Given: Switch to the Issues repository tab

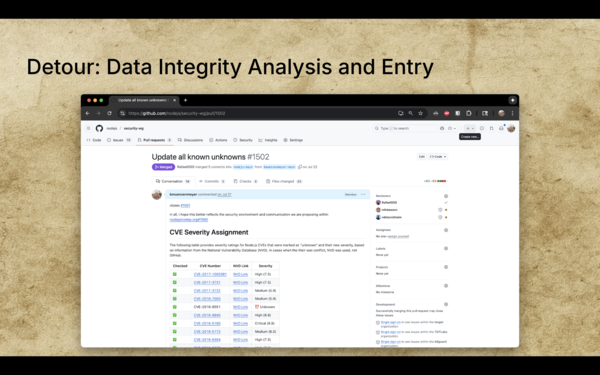Looking at the screenshot, I should pos(119,140).
